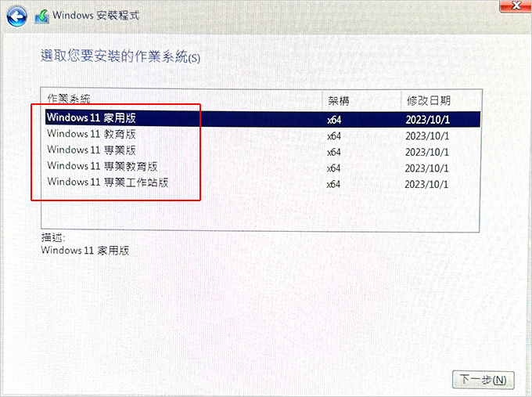Click 2023/10/1 date of Windows 11 專業版
Screen dimensions: 532x397
(x=427, y=152)
